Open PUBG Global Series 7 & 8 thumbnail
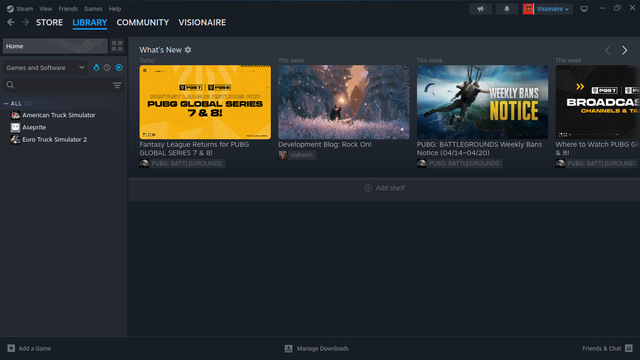 205,102
